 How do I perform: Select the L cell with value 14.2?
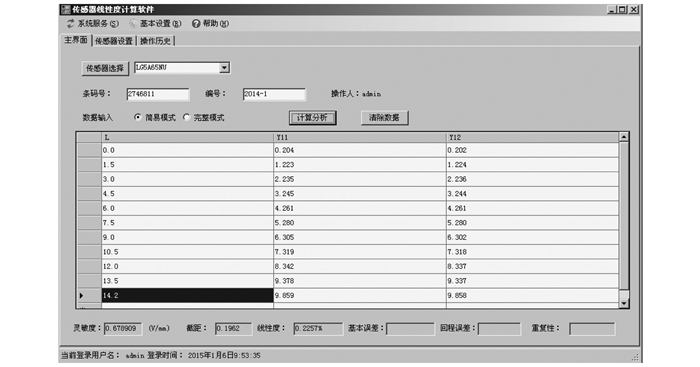[x=187, y=296]
